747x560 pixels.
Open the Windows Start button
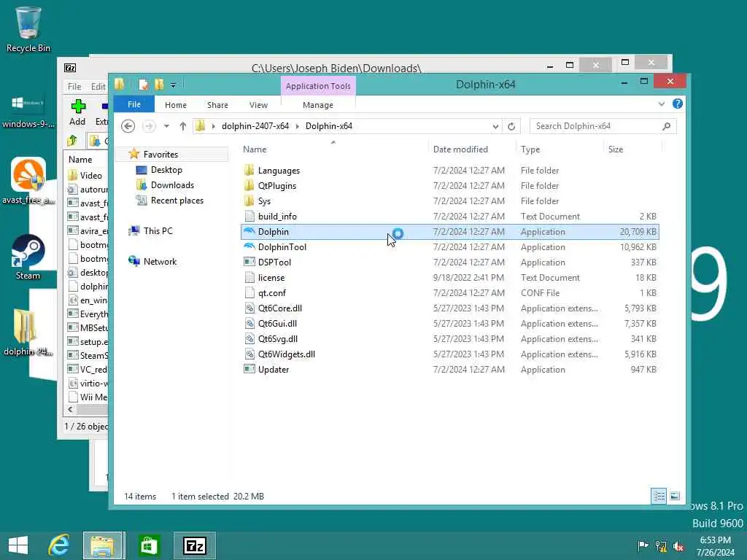coord(18,545)
